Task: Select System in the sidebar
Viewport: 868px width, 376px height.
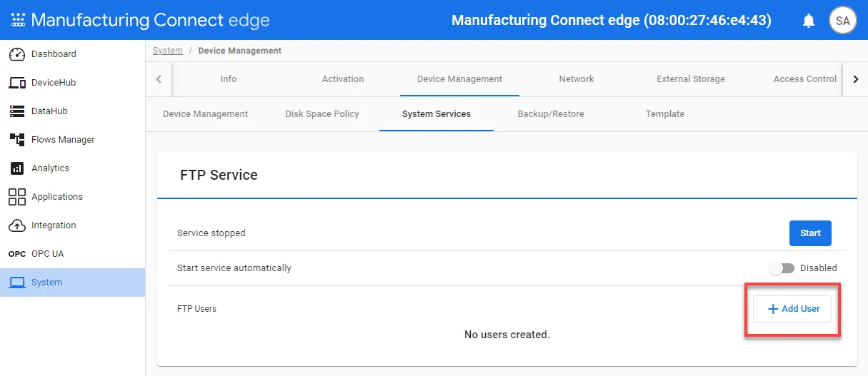Action: pyautogui.click(x=72, y=283)
